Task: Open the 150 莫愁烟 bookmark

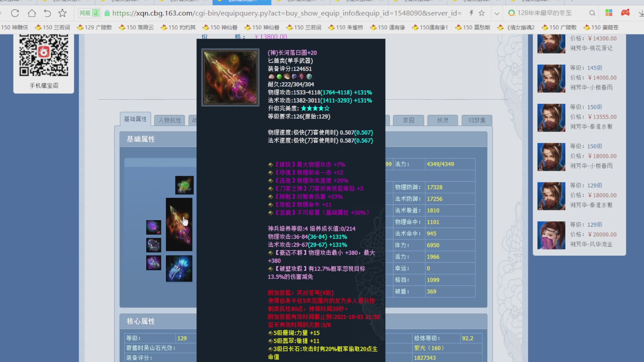Action: click(x=473, y=27)
